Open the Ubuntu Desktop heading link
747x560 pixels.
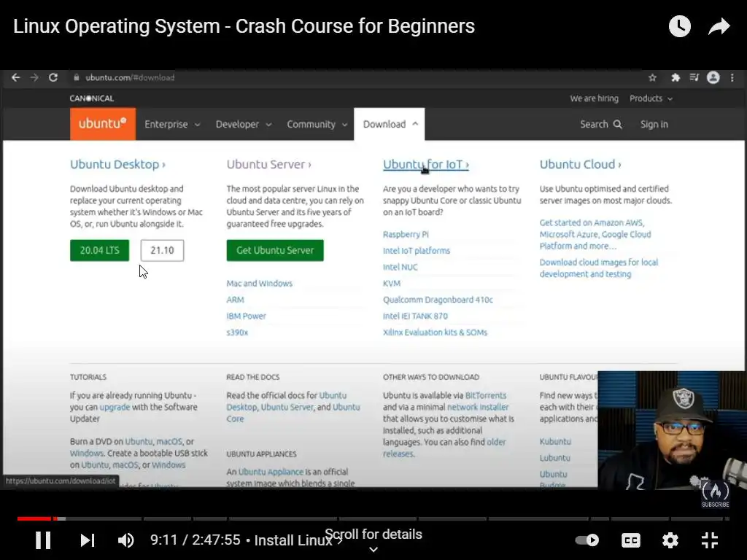pos(117,164)
